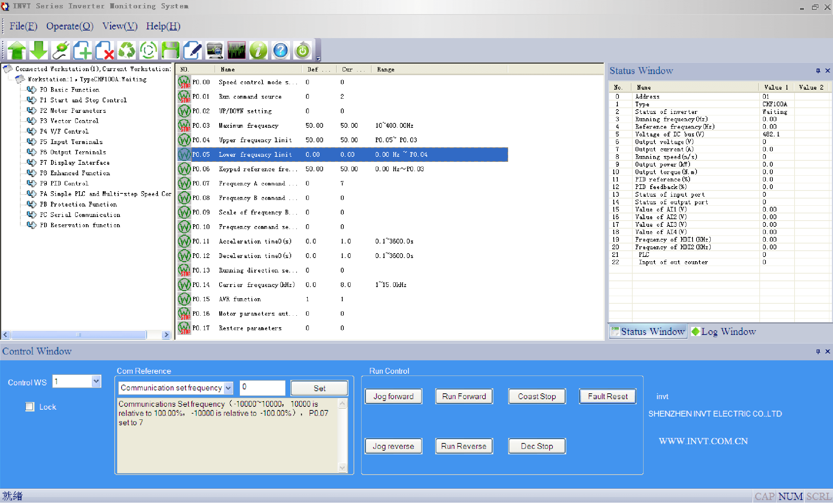Click the delete workstation red X icon

point(105,50)
